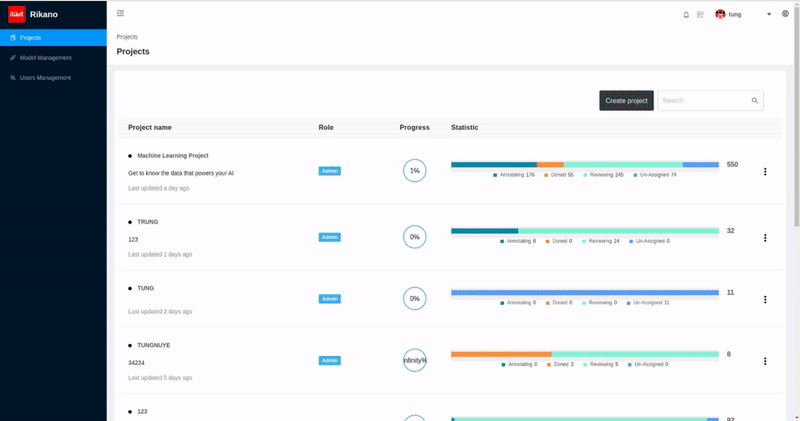
Task: Open three-dot menu for TUNG project
Action: pos(765,300)
